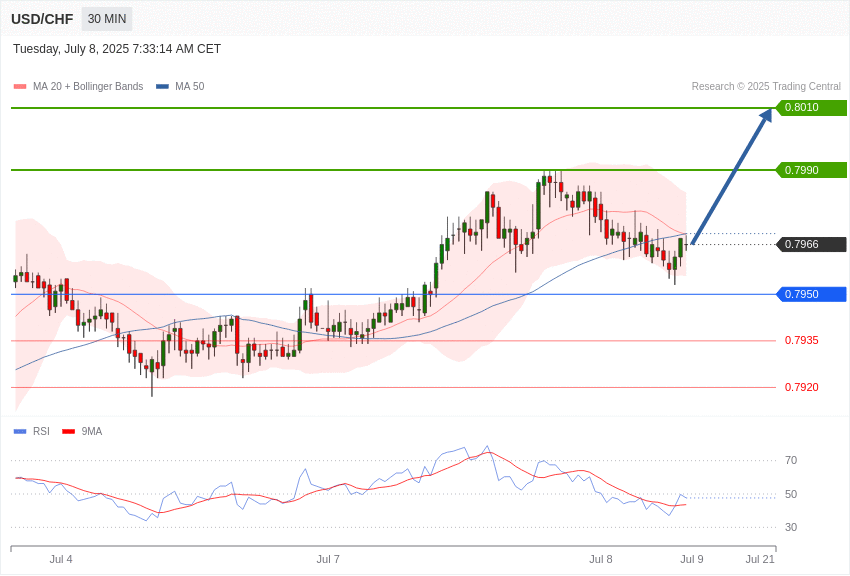Click the 0.7966 current price tag
850x576 pixels.
(812, 244)
